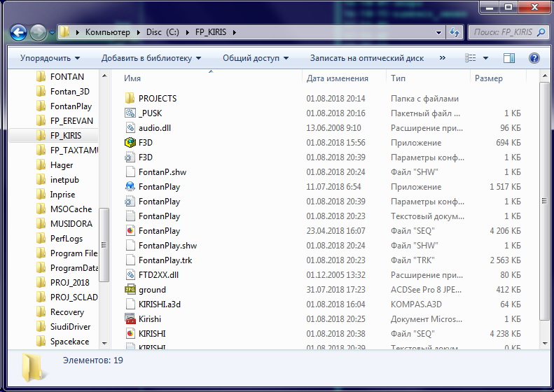Select Hager folder in the tree
554x392 pixels.
62,165
